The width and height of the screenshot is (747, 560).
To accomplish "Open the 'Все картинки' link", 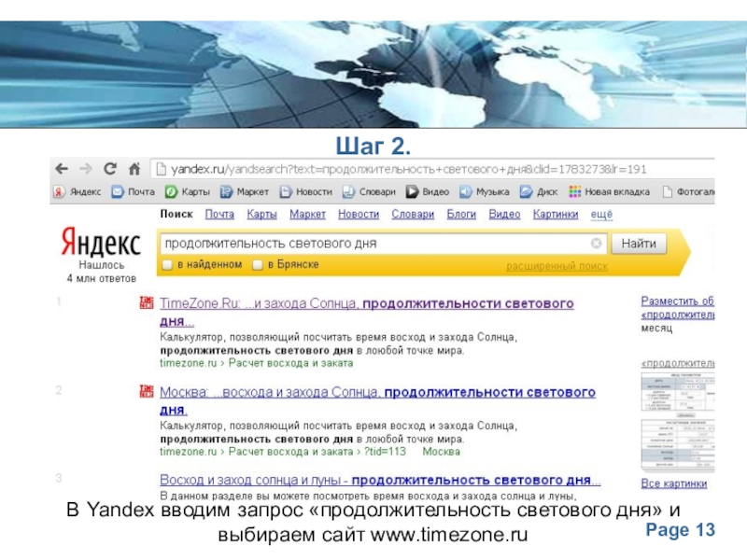I will pyautogui.click(x=673, y=483).
